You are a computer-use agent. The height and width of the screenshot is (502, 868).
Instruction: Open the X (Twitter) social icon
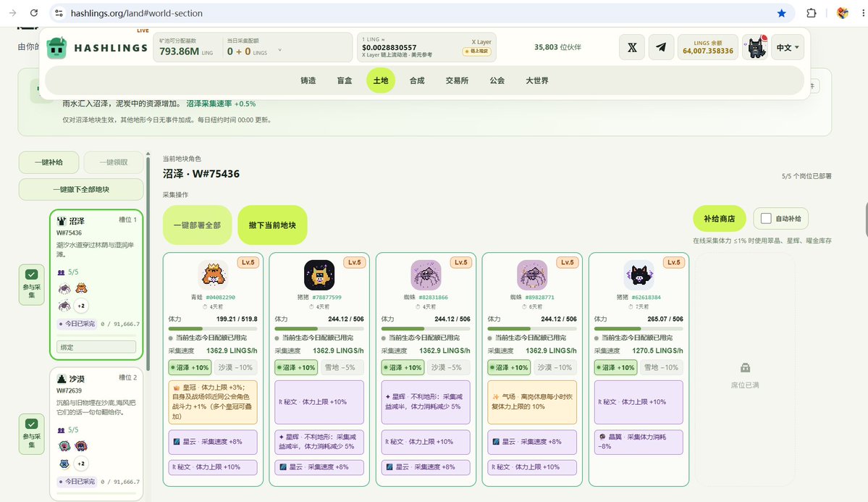point(631,48)
